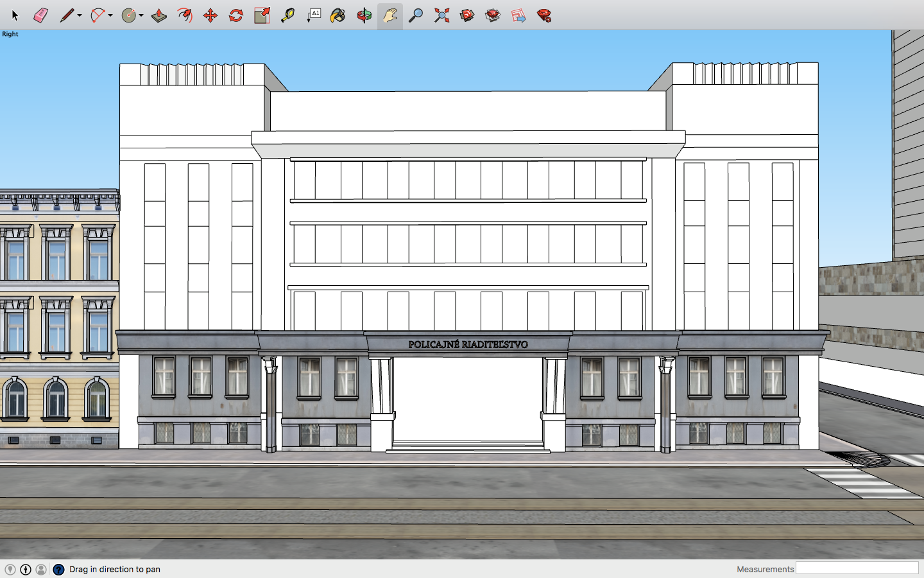The image size is (924, 578).
Task: Click the 'POLICAJNÉ RIADITEĽSTVO' sign text
Action: click(x=468, y=344)
